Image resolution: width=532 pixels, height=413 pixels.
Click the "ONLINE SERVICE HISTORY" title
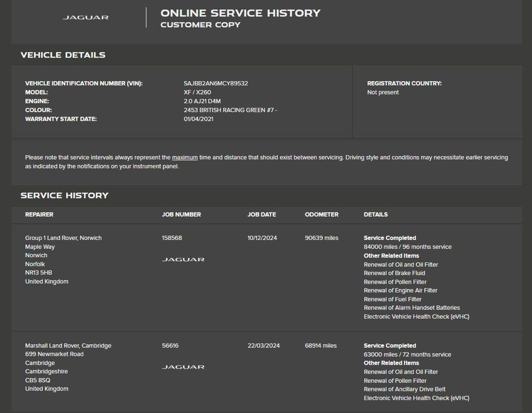[x=241, y=13]
